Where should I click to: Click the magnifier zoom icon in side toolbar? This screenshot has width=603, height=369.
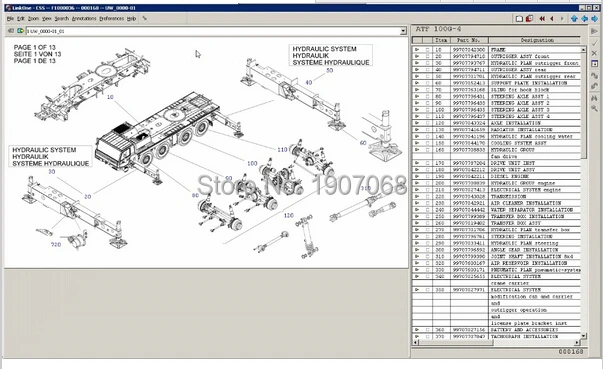pyautogui.click(x=595, y=109)
